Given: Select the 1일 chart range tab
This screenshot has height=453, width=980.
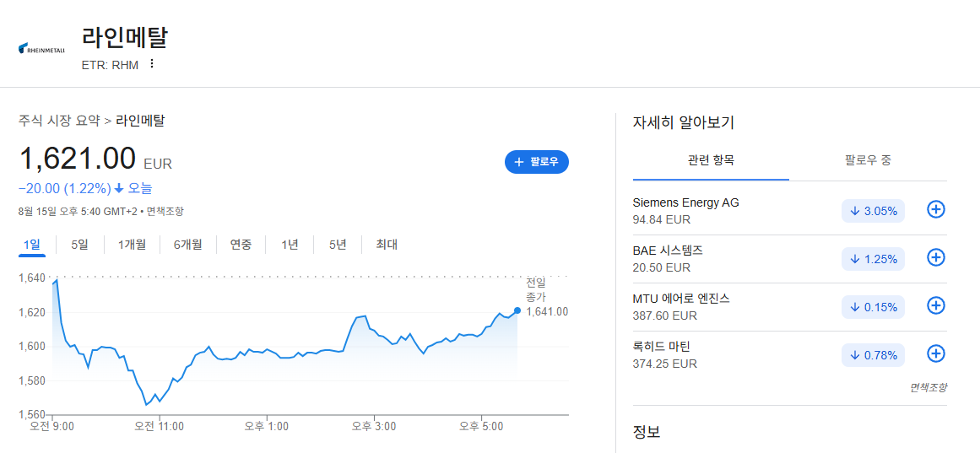Looking at the screenshot, I should [32, 245].
